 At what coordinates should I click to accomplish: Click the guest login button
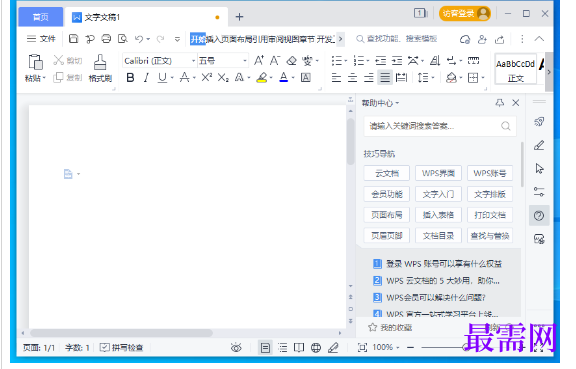pyautogui.click(x=465, y=14)
